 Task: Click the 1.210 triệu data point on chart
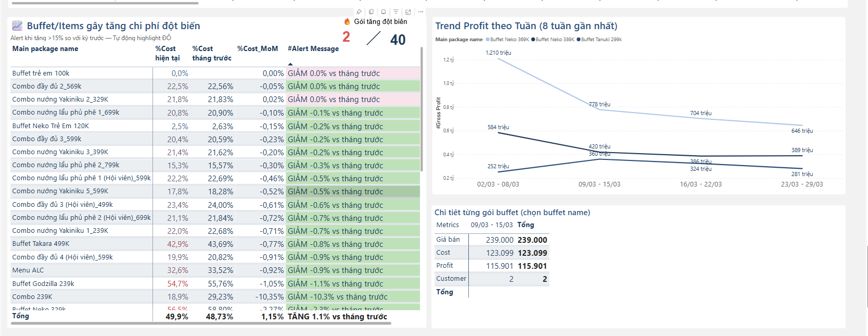click(499, 58)
